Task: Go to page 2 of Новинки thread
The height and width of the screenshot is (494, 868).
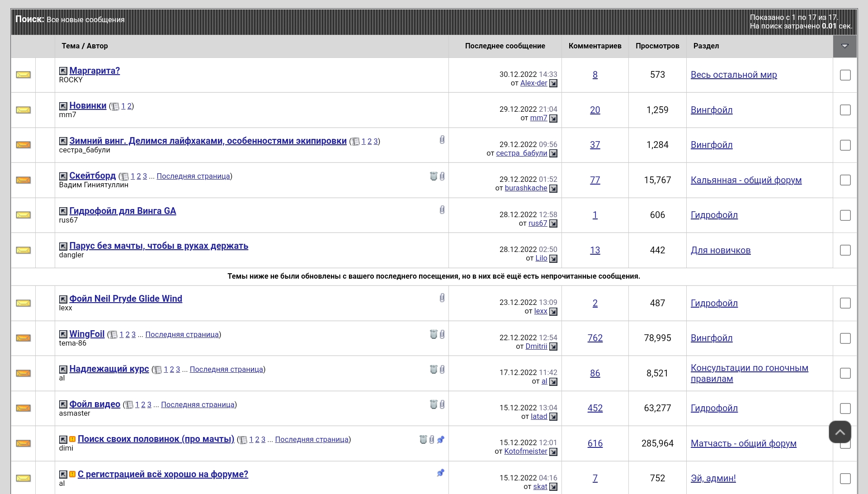Action: (129, 106)
